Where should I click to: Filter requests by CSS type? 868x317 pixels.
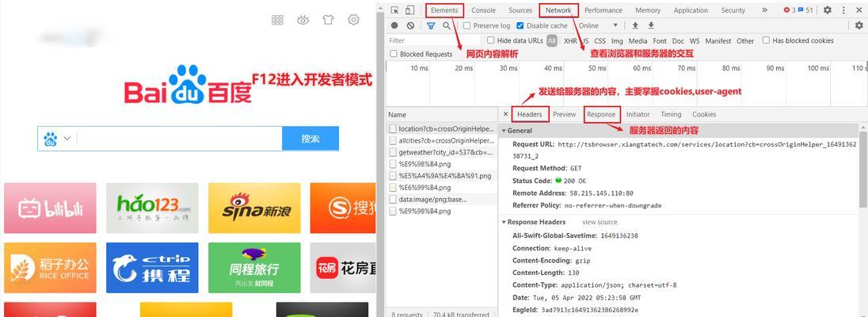[600, 41]
